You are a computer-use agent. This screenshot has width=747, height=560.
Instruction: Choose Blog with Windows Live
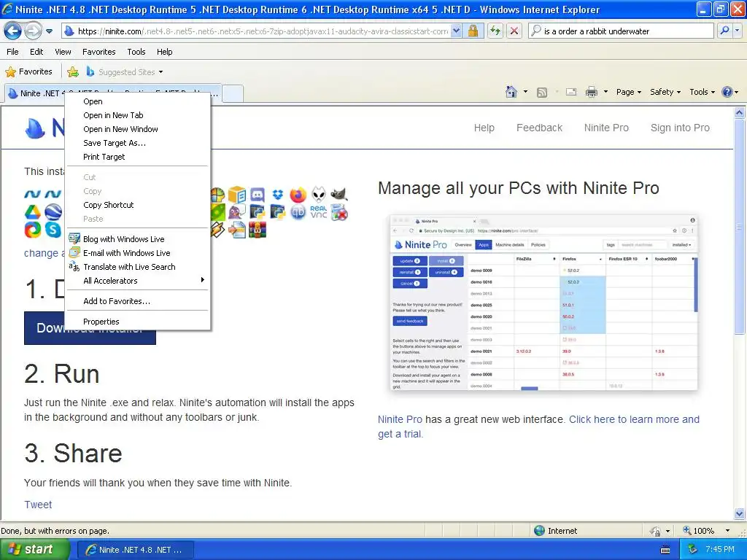(x=137, y=239)
